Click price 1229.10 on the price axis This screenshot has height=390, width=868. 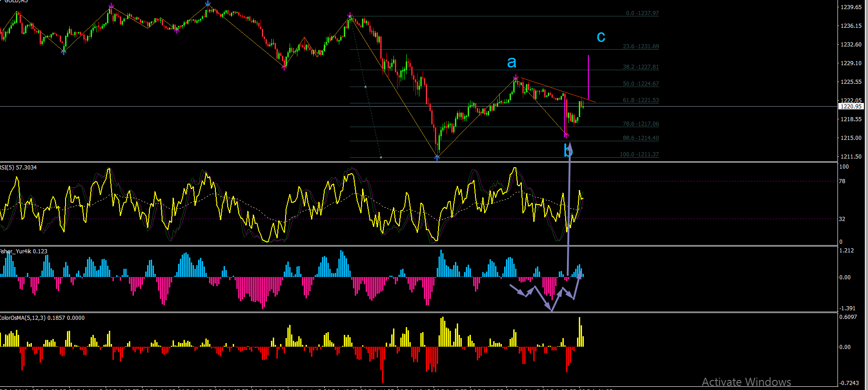coord(851,63)
